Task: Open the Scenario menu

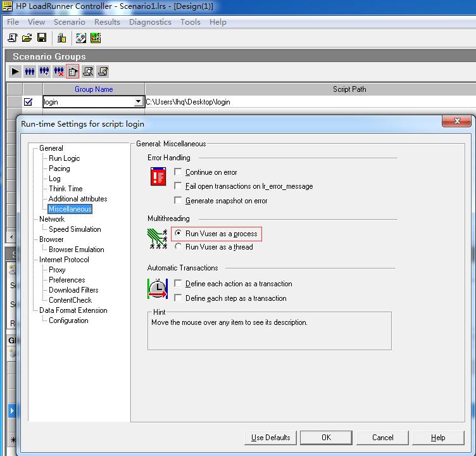Action: click(70, 22)
